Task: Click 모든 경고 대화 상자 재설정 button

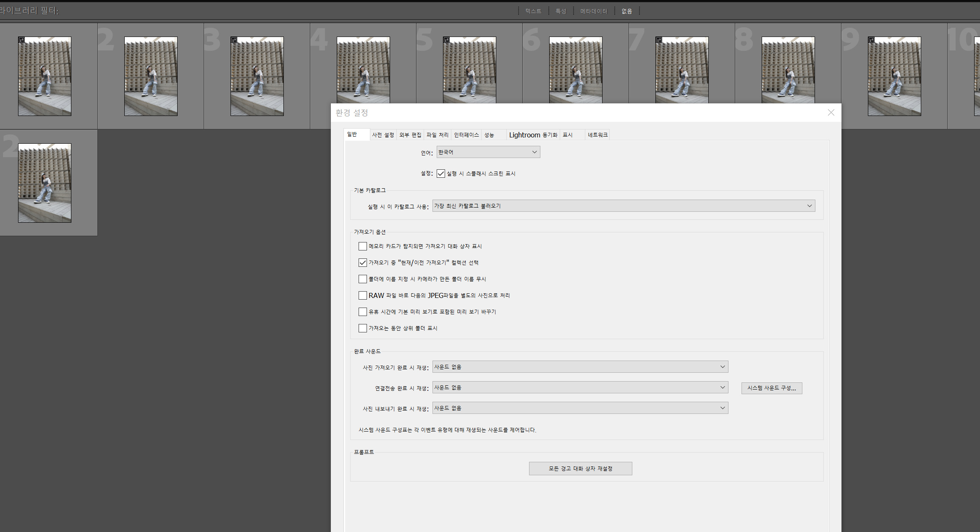Action: point(580,469)
